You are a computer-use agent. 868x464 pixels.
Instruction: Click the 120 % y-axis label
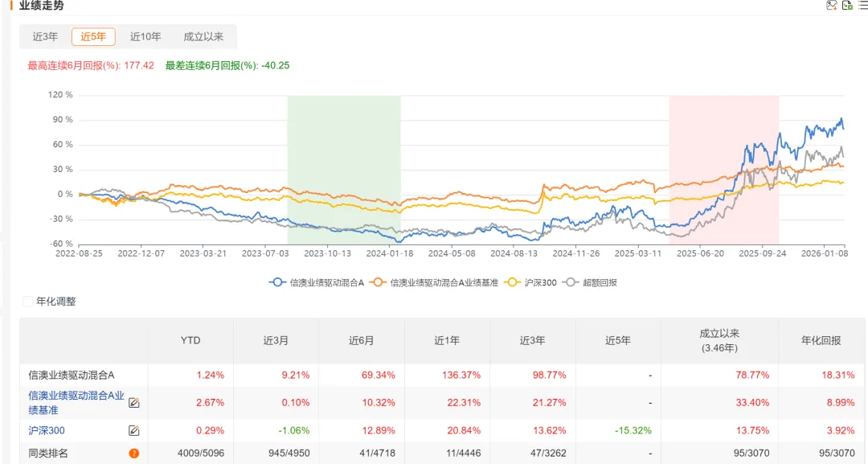[x=60, y=95]
